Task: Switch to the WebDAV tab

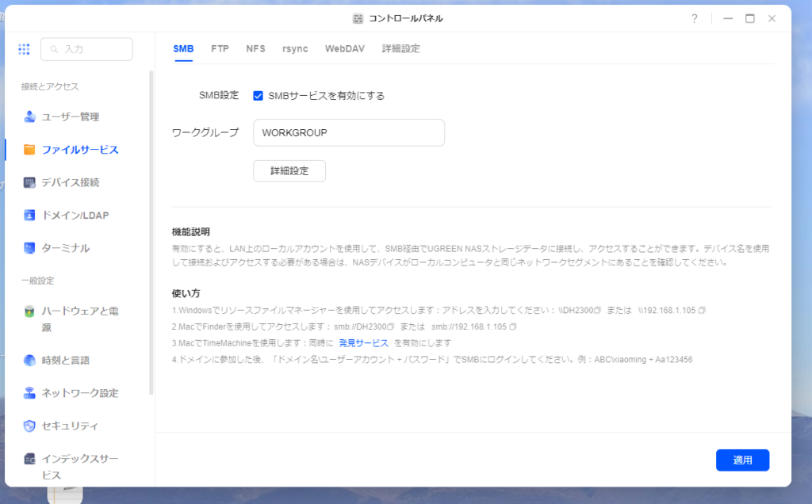Action: (344, 48)
